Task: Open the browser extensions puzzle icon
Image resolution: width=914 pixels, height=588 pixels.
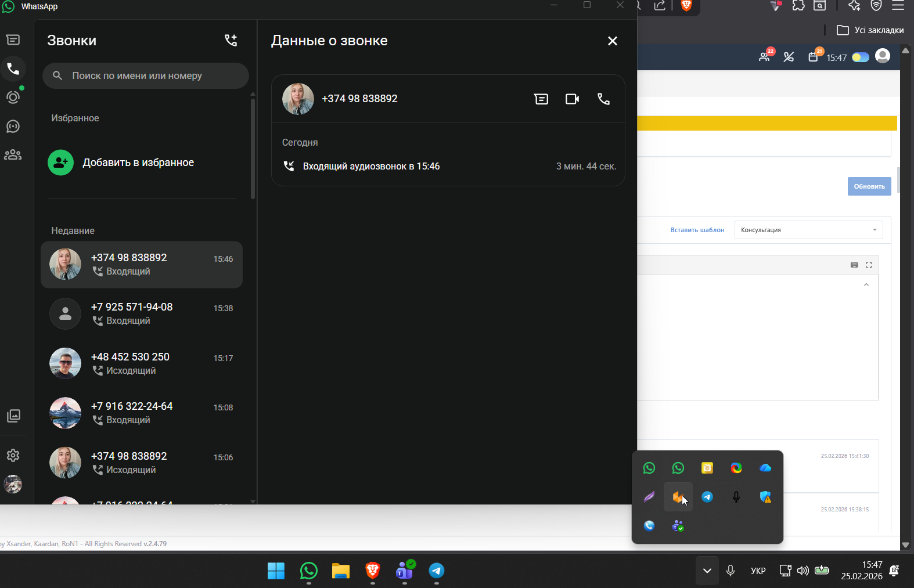Action: click(x=798, y=6)
